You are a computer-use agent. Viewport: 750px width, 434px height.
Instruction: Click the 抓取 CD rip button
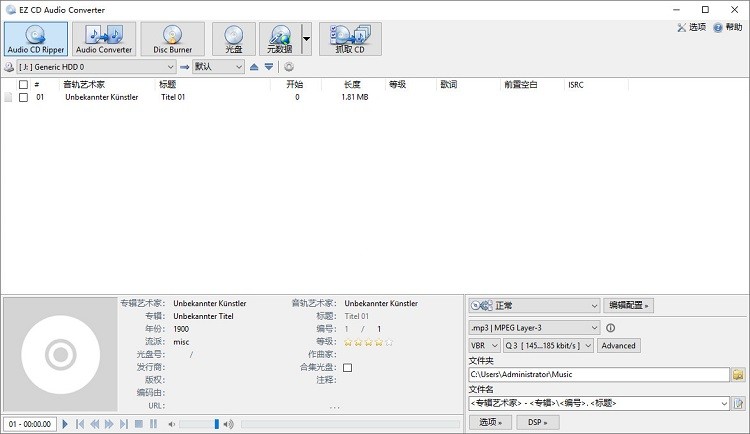(x=349, y=39)
